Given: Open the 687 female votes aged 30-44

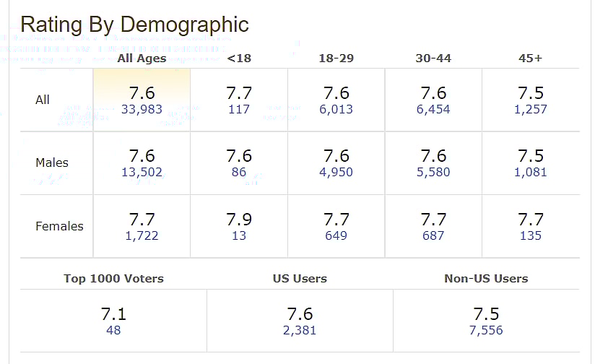Looking at the screenshot, I should tap(433, 235).
